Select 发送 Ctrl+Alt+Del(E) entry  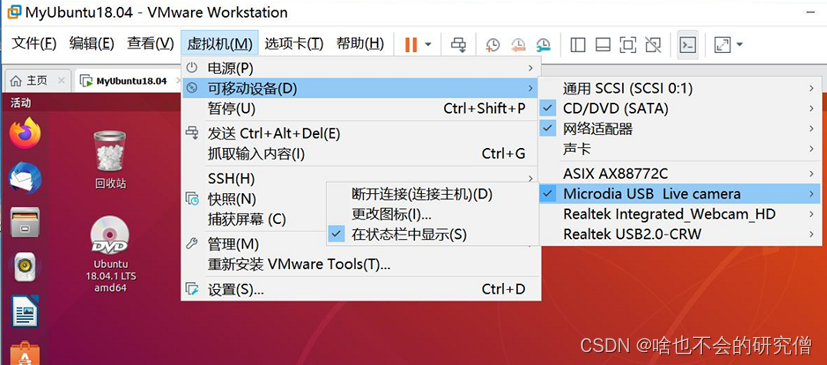(x=361, y=133)
